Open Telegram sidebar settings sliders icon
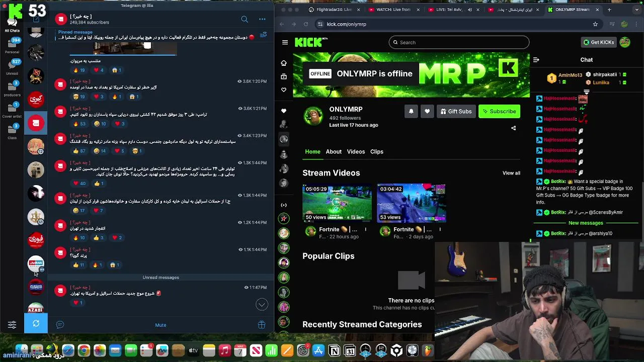This screenshot has height=362, width=644. point(12,325)
